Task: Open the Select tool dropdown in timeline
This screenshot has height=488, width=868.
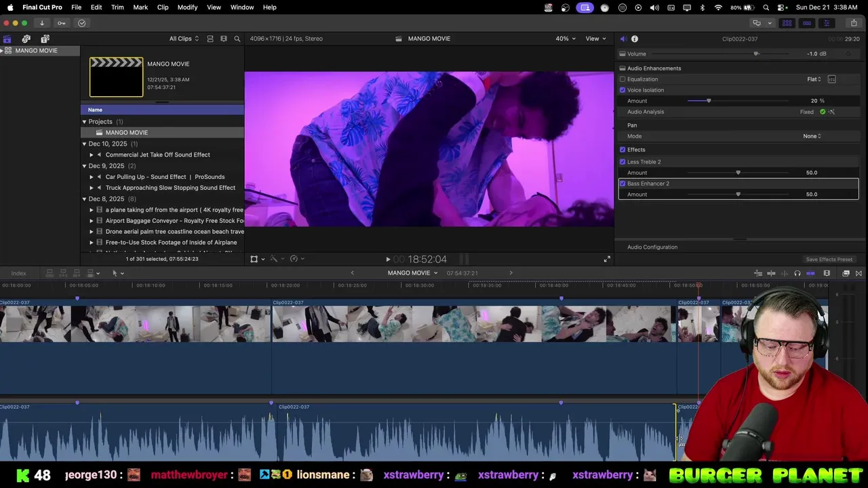Action: [118, 273]
